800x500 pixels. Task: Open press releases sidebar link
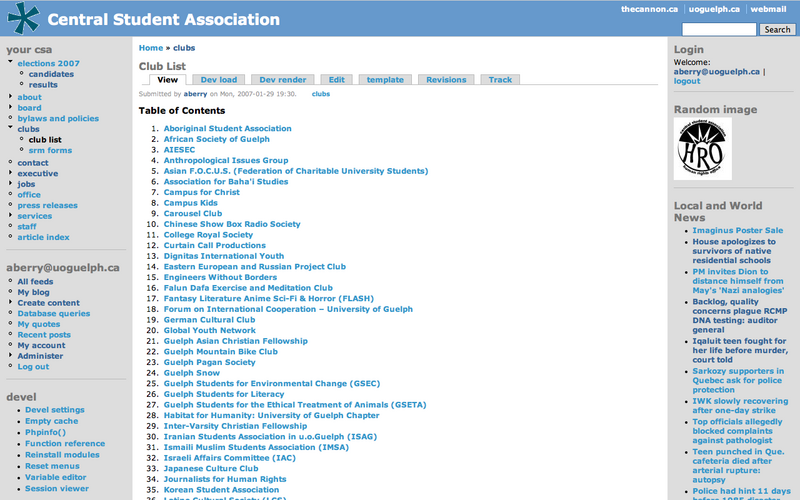click(47, 206)
